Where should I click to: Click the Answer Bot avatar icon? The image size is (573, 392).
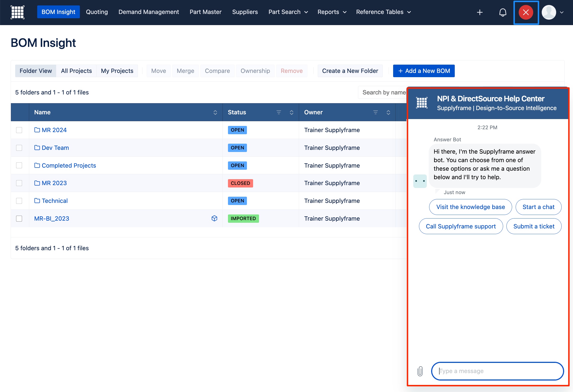point(420,181)
